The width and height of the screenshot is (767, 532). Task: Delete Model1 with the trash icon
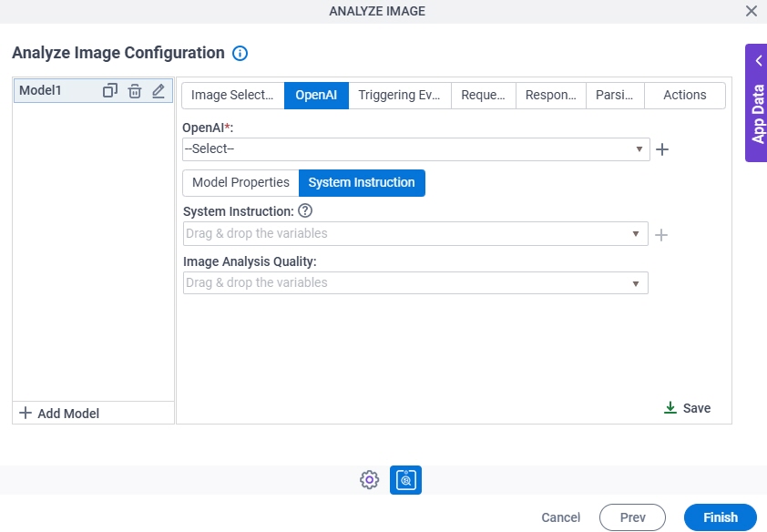click(x=135, y=91)
